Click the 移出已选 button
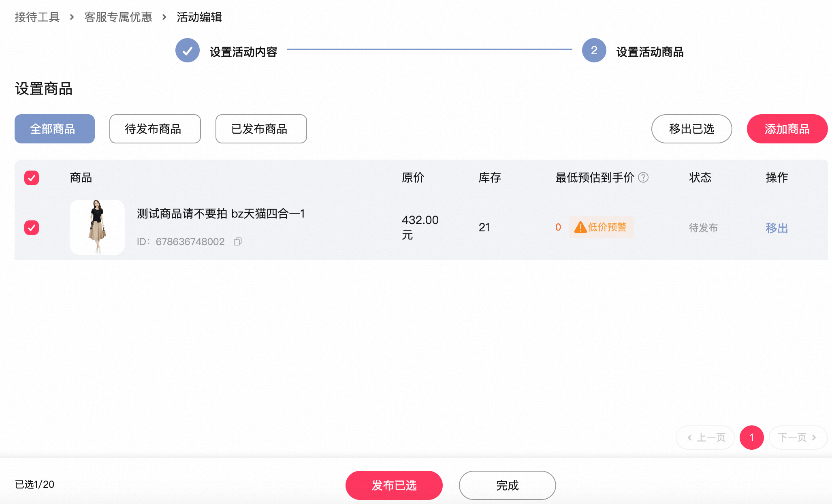The image size is (832, 504). click(692, 129)
